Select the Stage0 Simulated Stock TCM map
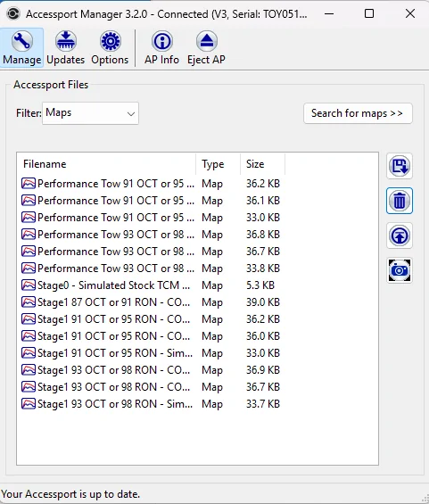Viewport: 429px width, 504px height. click(x=151, y=285)
